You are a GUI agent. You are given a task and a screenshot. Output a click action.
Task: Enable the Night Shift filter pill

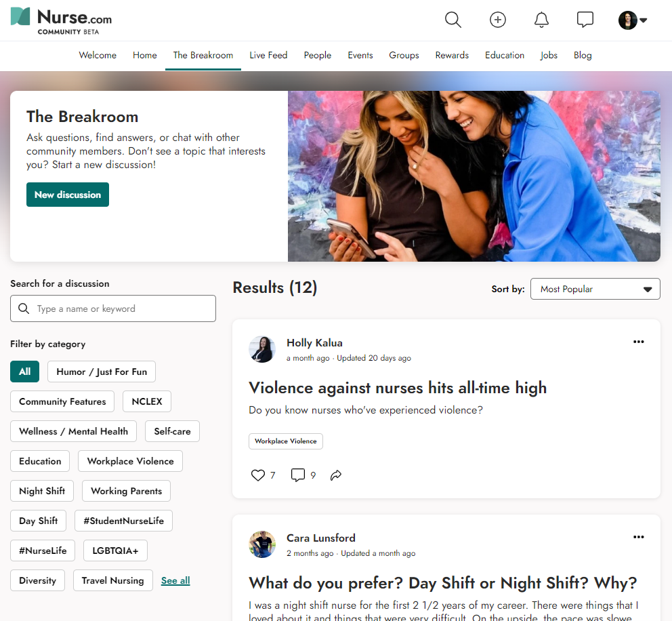pos(41,491)
